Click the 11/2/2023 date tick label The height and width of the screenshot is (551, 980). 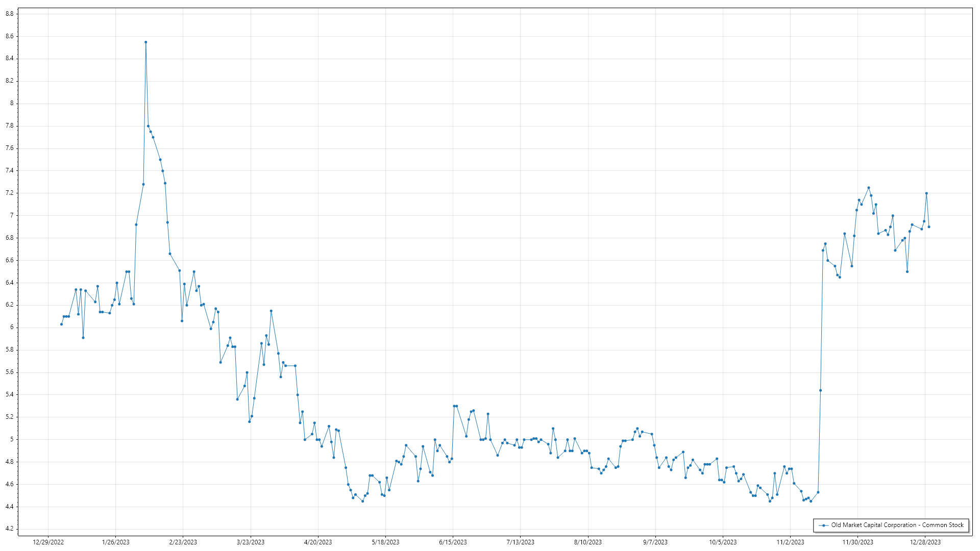coord(790,542)
